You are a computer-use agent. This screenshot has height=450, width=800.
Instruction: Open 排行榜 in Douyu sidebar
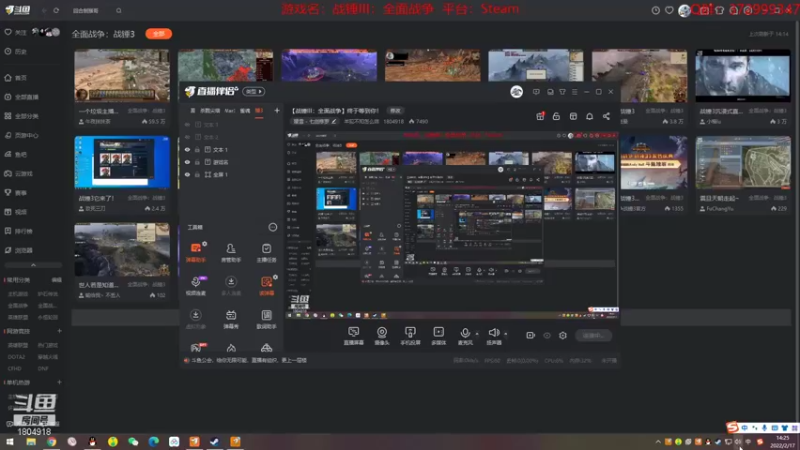coord(19,231)
